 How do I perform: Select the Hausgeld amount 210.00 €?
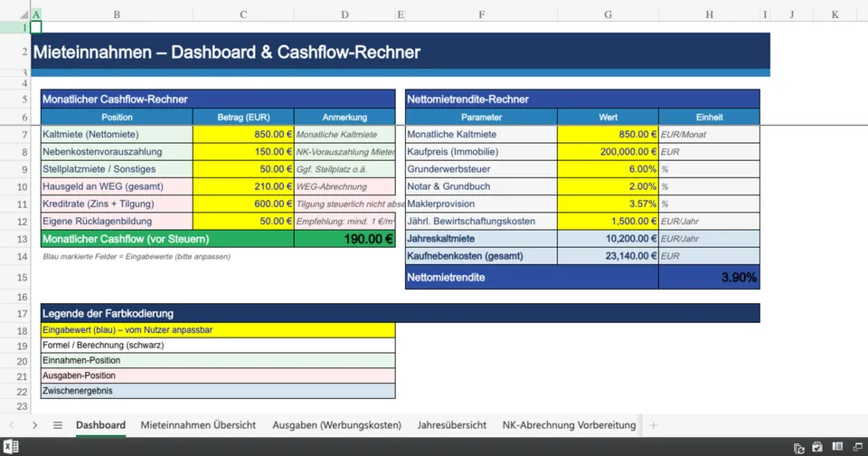(x=243, y=186)
